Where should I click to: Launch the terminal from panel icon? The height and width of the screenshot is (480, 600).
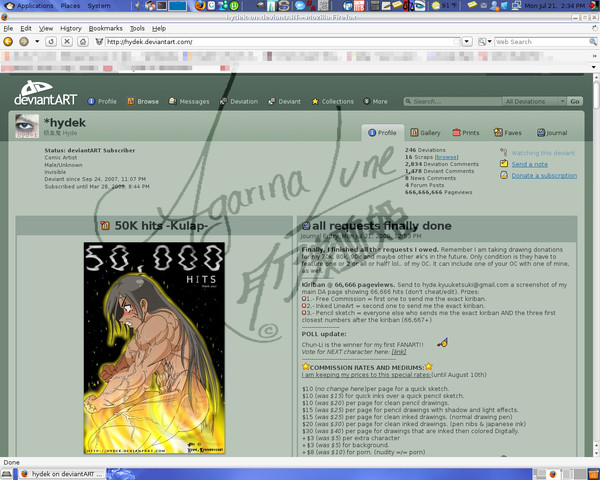162,6
